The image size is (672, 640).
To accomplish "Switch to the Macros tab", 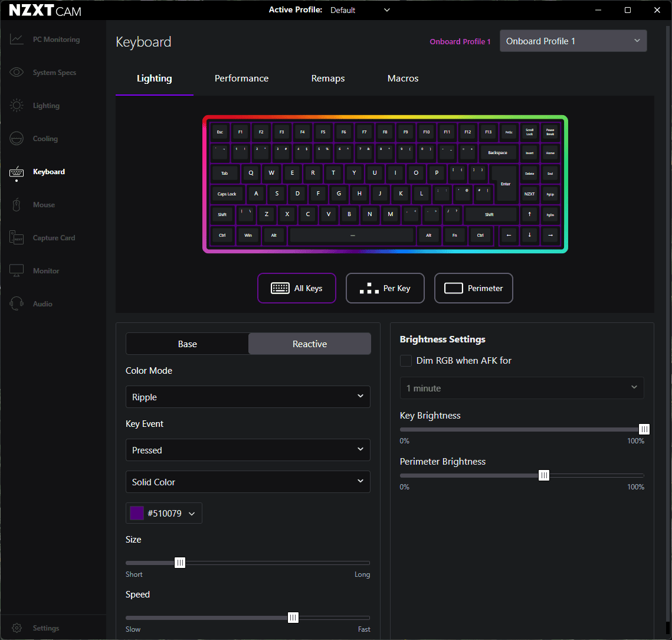I will 403,79.
